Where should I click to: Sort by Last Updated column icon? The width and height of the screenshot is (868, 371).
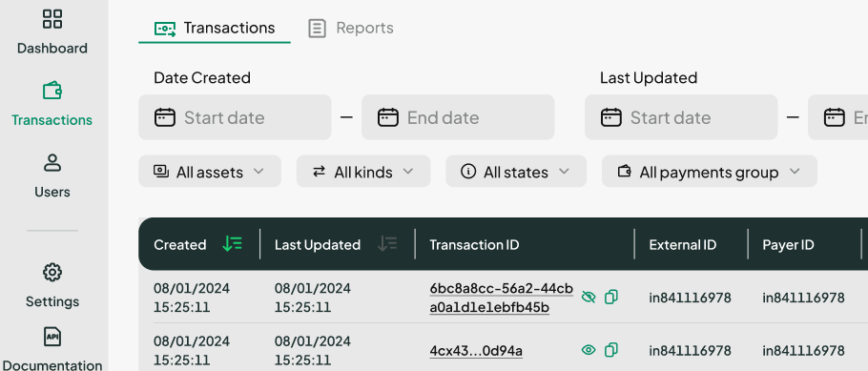[387, 243]
